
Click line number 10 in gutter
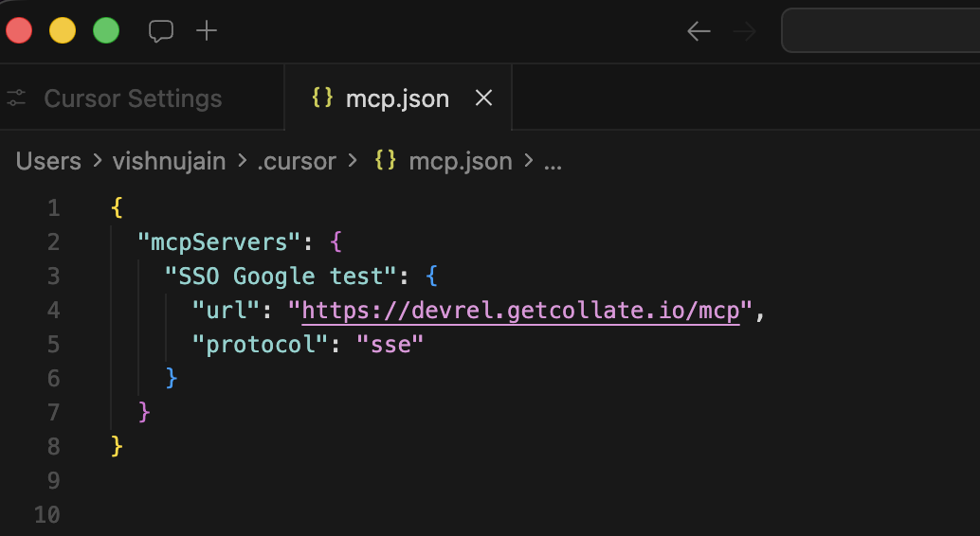click(x=46, y=515)
